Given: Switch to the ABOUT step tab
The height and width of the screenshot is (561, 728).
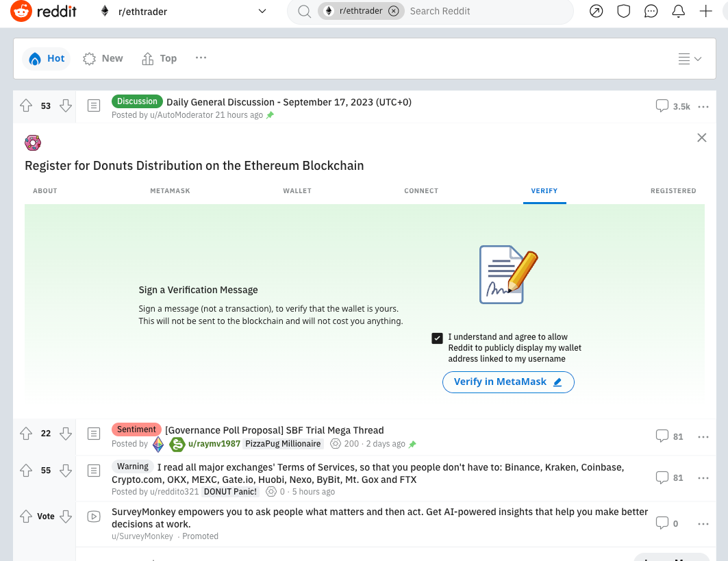Looking at the screenshot, I should point(45,191).
